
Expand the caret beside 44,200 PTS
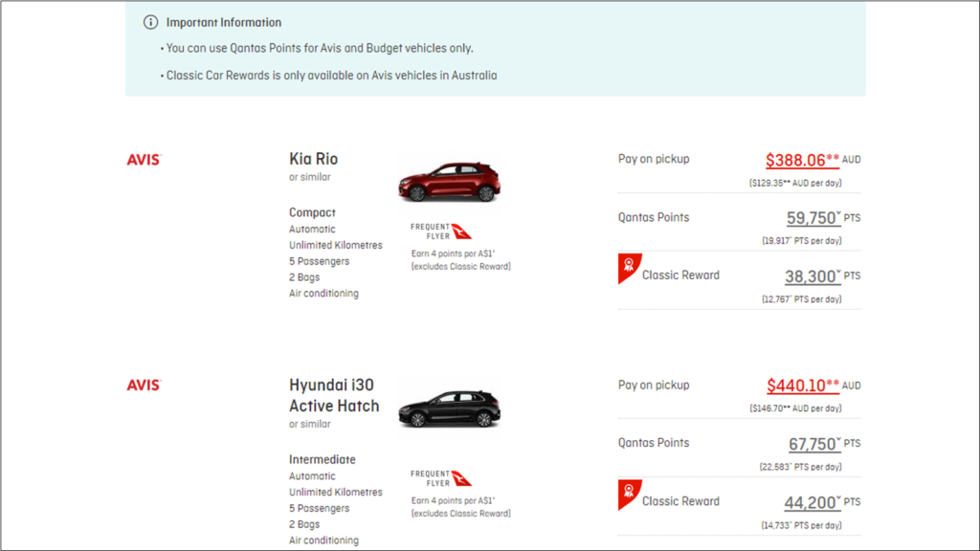(839, 497)
